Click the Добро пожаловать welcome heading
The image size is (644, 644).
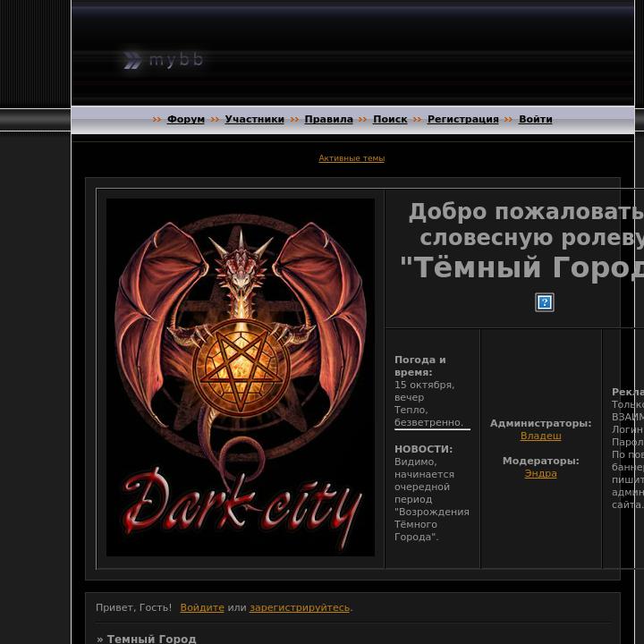tap(526, 212)
